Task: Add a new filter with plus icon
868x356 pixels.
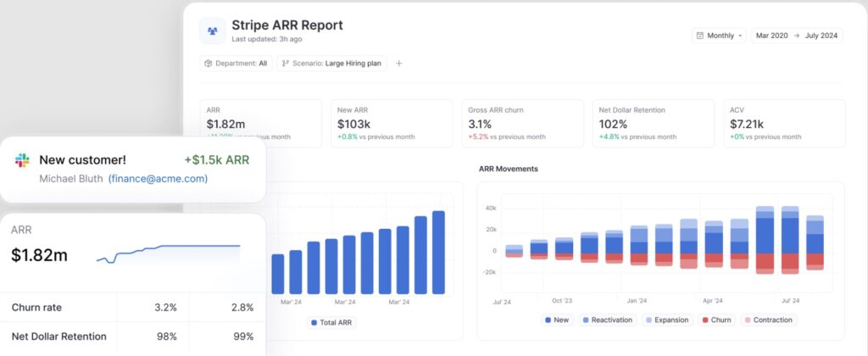Action: [x=399, y=63]
